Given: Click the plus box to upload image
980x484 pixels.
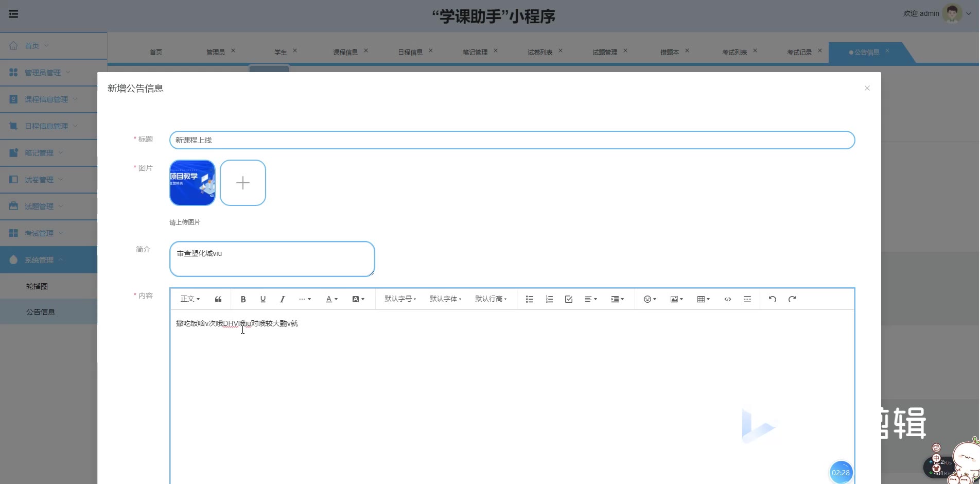Looking at the screenshot, I should click(x=243, y=183).
